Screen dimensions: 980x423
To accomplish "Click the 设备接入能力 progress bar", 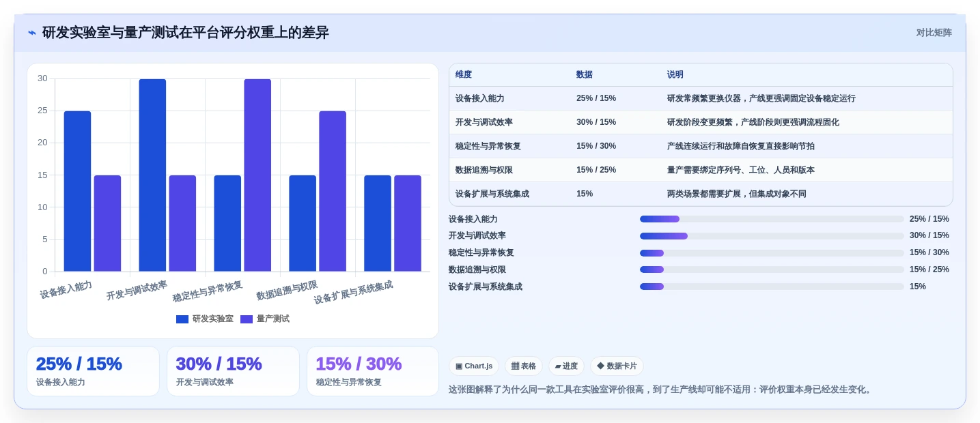I will pos(772,219).
